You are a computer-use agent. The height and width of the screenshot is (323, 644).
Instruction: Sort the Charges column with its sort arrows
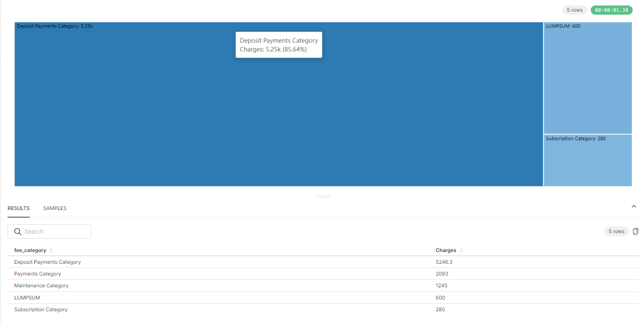(461, 250)
